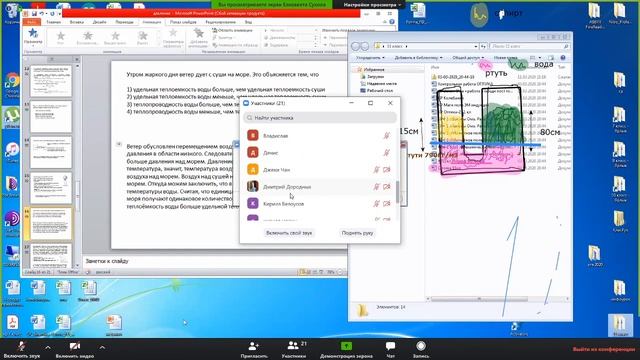The height and width of the screenshot is (360, 640).
Task: Click muted microphone icon for Кирилл Белоусов
Action: click(377, 203)
